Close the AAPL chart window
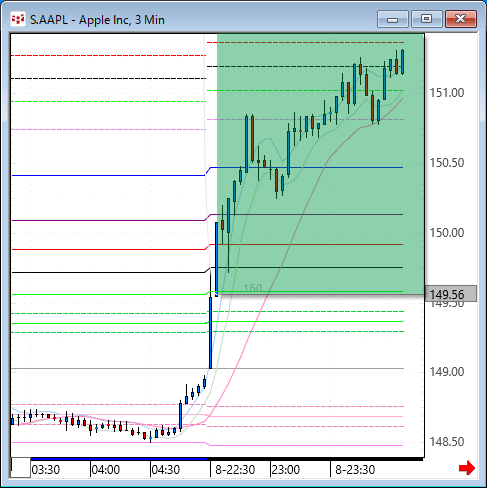This screenshot has width=487, height=488. click(x=461, y=19)
